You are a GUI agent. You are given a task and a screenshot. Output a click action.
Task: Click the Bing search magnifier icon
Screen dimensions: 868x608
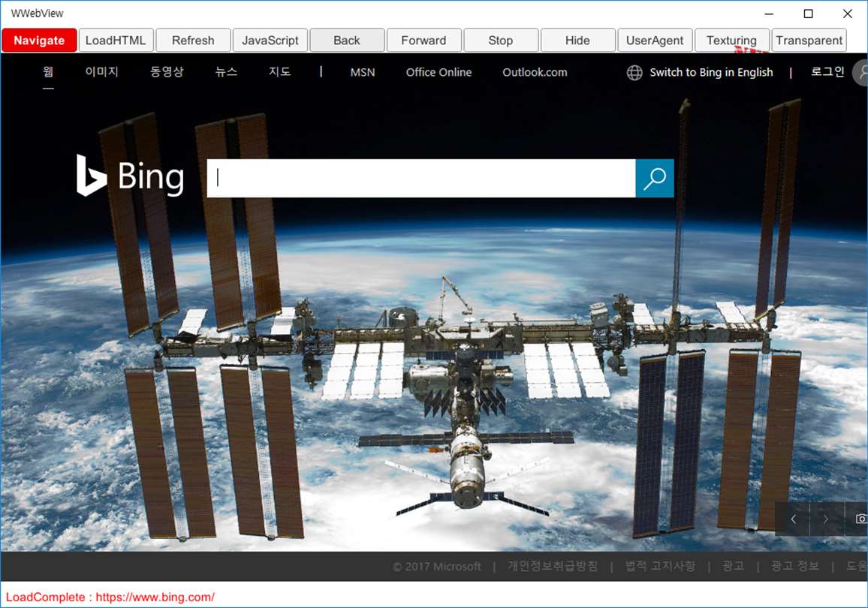coord(654,178)
